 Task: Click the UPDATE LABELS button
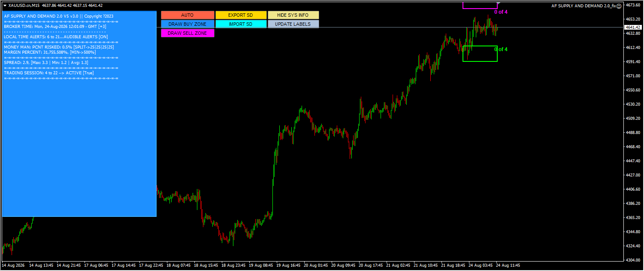point(293,24)
